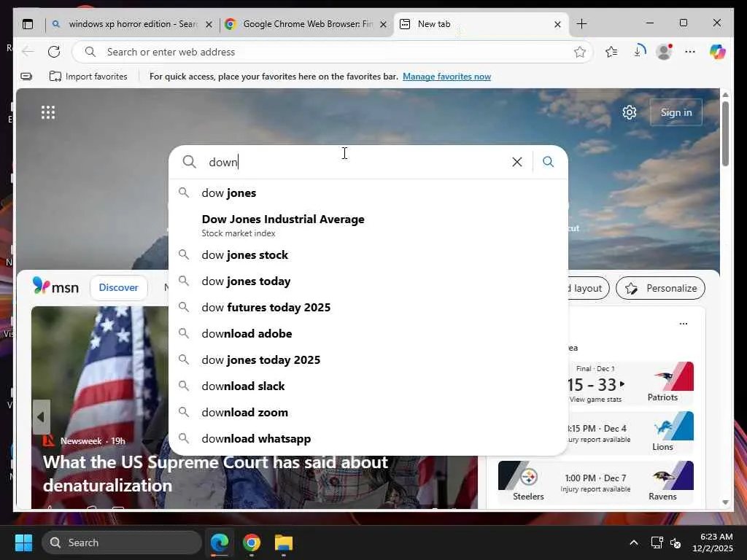
Task: Open the apps grid launcher
Action: [48, 112]
